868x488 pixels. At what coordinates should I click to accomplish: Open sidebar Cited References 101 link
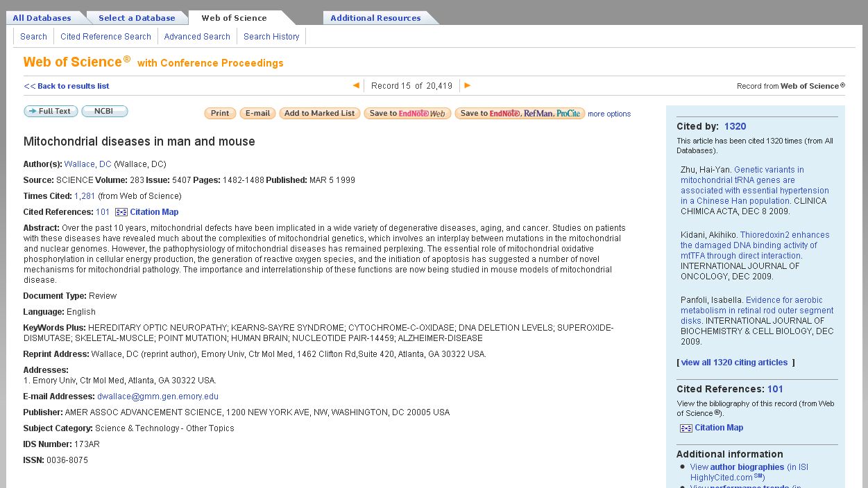coord(775,390)
